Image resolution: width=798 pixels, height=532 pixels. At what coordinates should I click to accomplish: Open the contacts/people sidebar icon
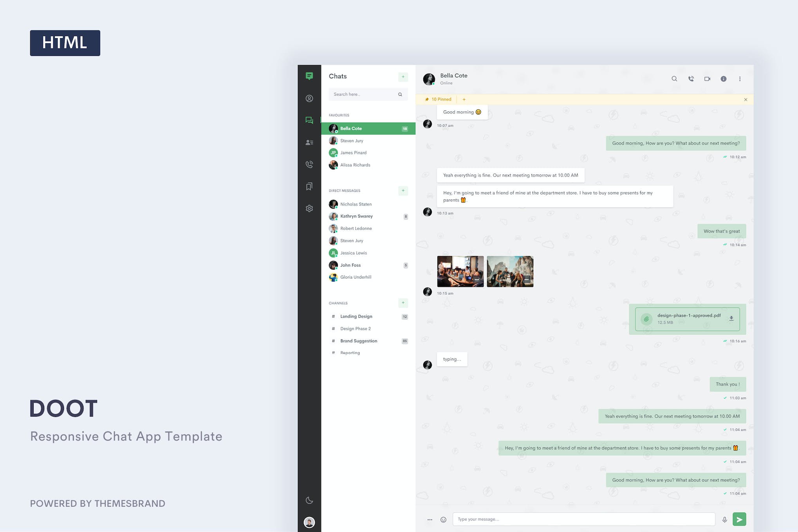pos(309,142)
